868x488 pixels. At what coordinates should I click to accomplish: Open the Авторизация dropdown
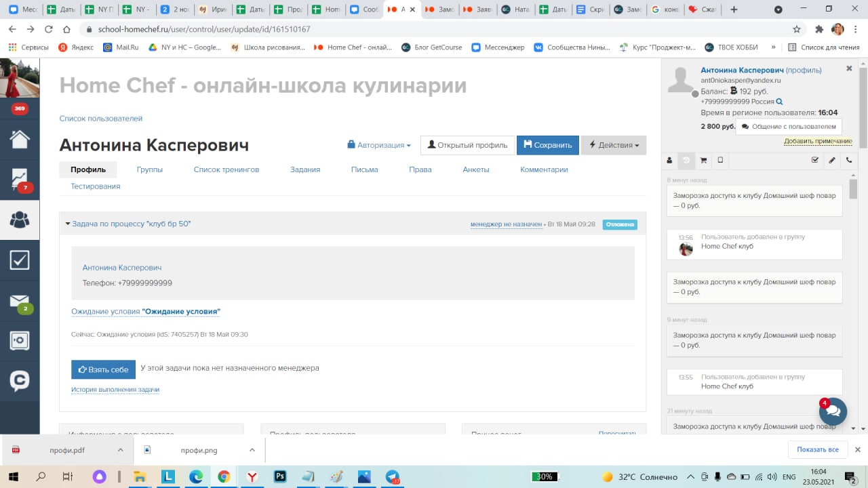click(379, 145)
